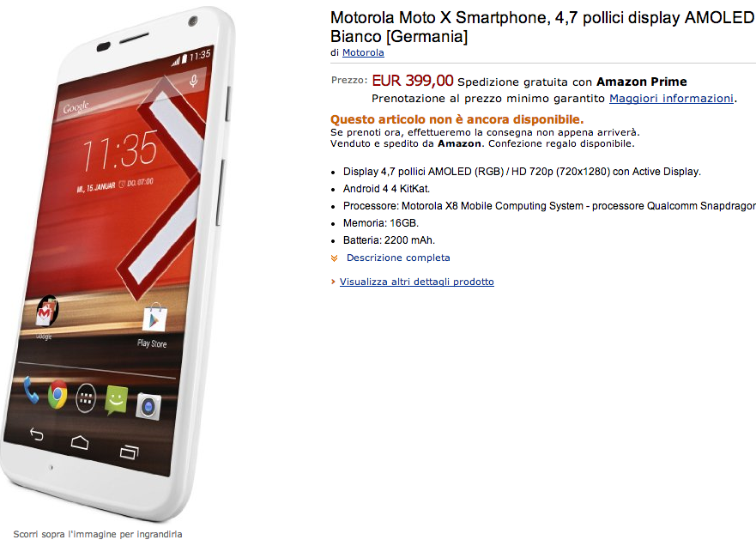Image resolution: width=756 pixels, height=552 pixels.
Task: Open Maggiori informazioni link
Action: 671,99
